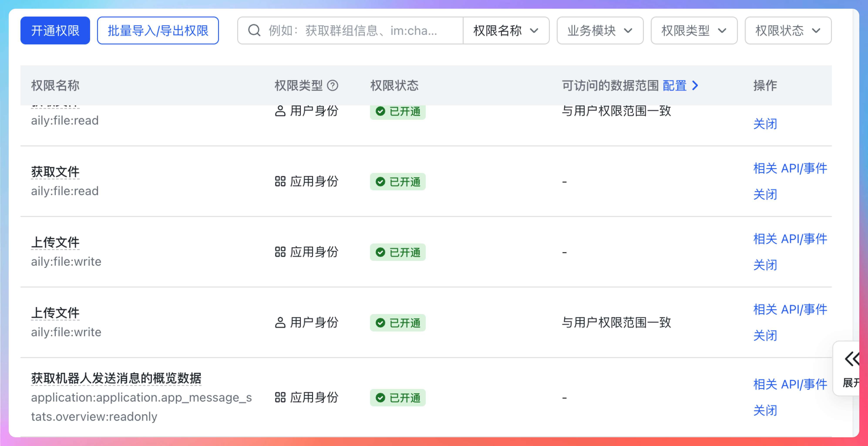Click the help icon beside 权限类型 header
This screenshot has height=446, width=868.
click(332, 86)
